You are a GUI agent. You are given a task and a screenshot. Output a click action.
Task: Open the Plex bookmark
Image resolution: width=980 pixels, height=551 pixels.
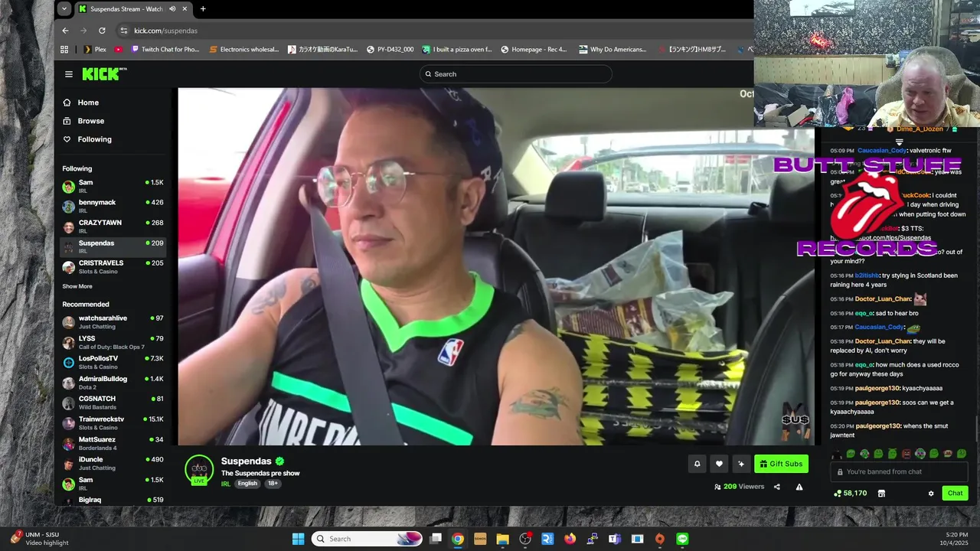[94, 50]
